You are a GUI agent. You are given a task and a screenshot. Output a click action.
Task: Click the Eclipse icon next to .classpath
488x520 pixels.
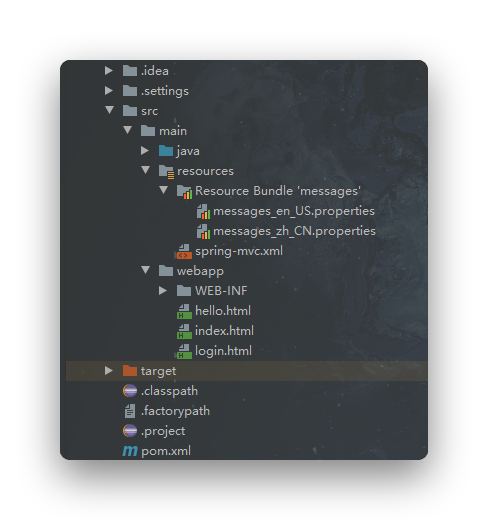(130, 391)
